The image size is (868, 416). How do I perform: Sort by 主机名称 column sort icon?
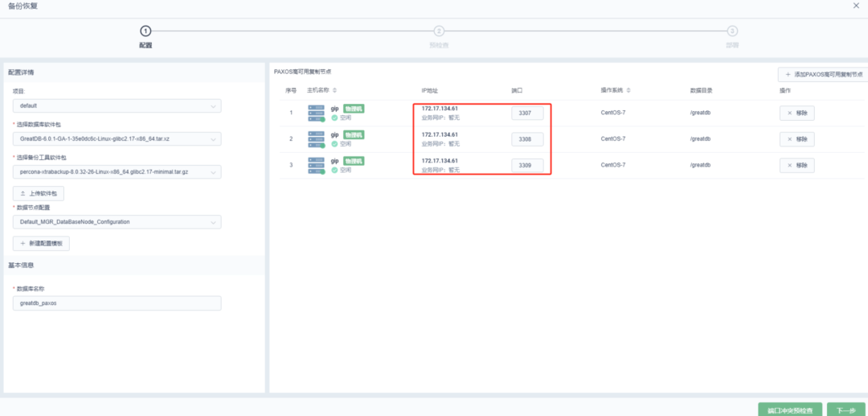tap(334, 90)
